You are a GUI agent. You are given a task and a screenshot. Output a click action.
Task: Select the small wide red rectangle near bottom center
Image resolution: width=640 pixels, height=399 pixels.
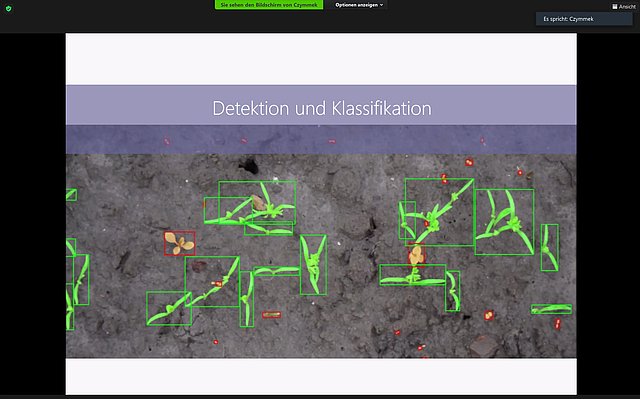(271, 315)
